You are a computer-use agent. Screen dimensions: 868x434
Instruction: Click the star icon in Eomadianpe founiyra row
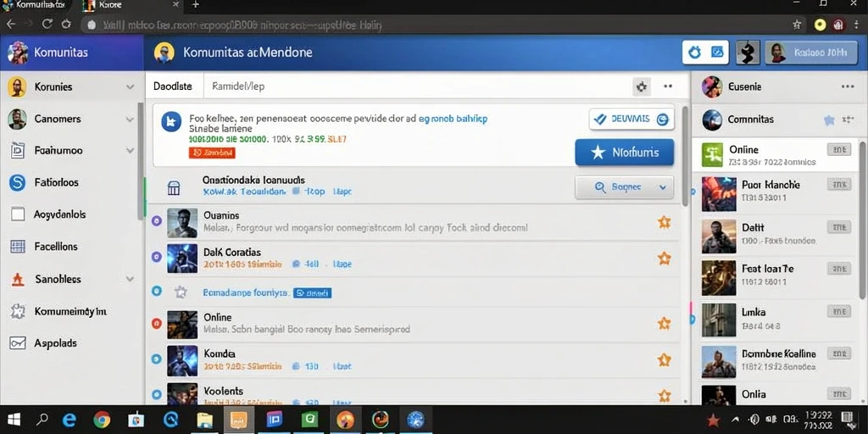click(181, 292)
